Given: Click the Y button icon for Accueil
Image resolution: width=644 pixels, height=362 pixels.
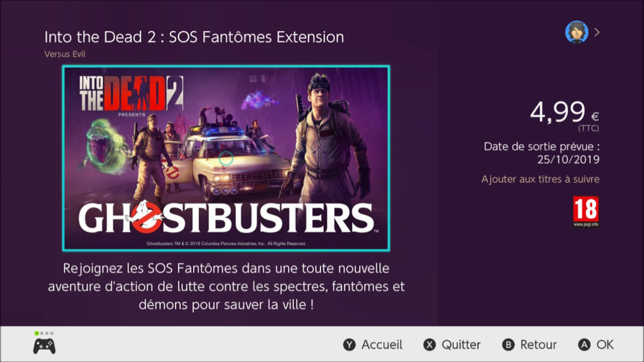Looking at the screenshot, I should click(349, 344).
